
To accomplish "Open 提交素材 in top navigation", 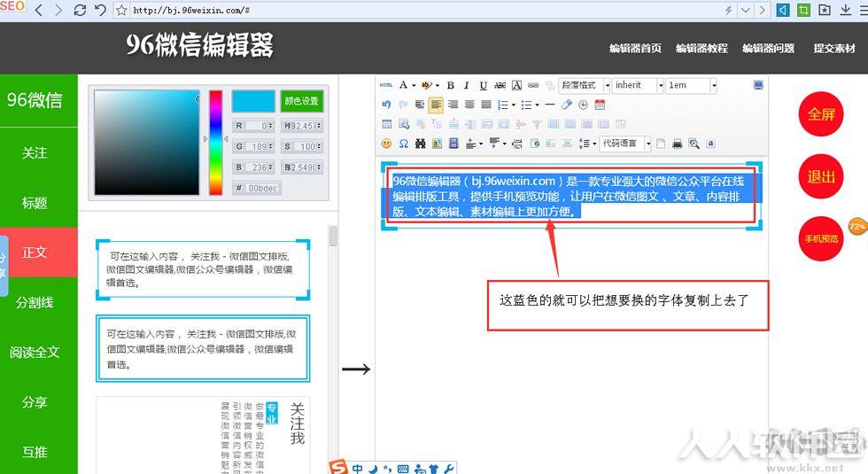I will coord(834,49).
